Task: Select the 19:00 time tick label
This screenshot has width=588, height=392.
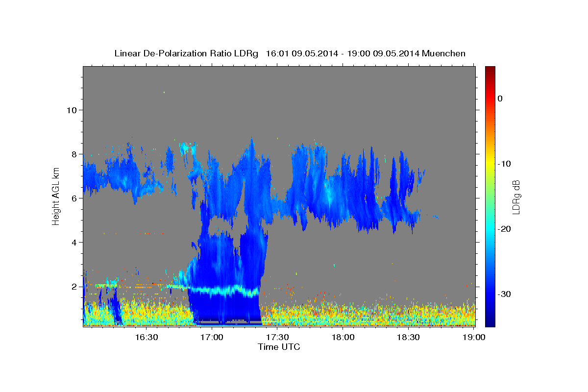Action: [x=474, y=337]
